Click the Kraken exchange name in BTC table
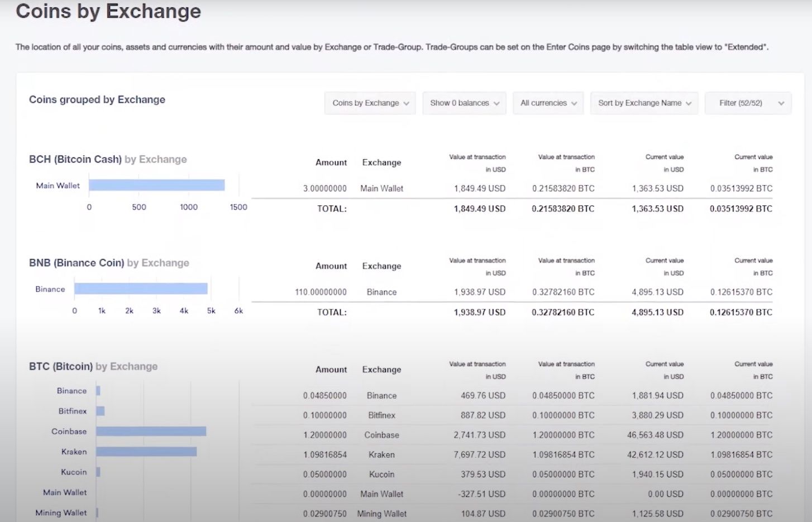Viewport: 812px width, 522px height. pos(381,455)
